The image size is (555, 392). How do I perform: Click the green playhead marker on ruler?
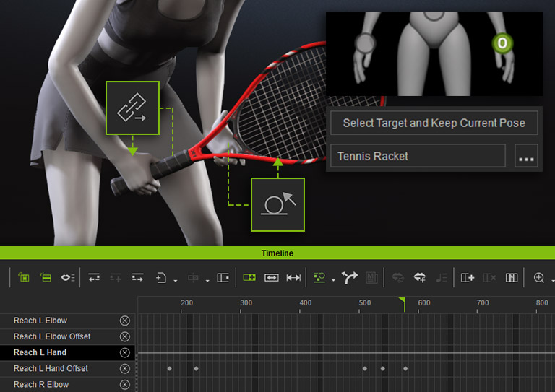pos(402,301)
